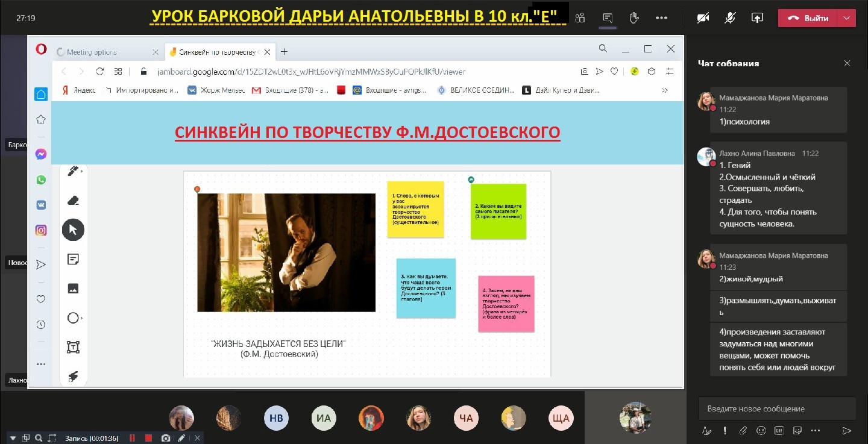Image resolution: width=868 pixels, height=444 pixels.
Task: Send the chat message with arrow icon
Action: coord(846,431)
